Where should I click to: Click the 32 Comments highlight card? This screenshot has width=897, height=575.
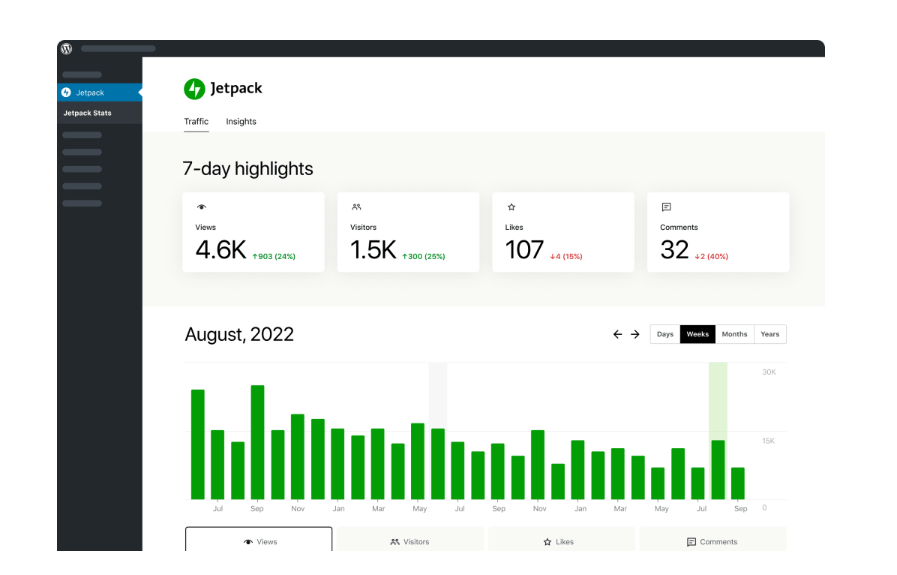pos(718,232)
